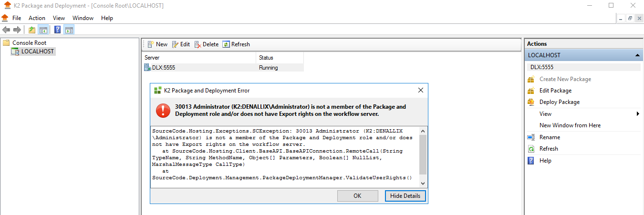Click Deploy Package action
This screenshot has height=215, width=644.
tap(560, 102)
